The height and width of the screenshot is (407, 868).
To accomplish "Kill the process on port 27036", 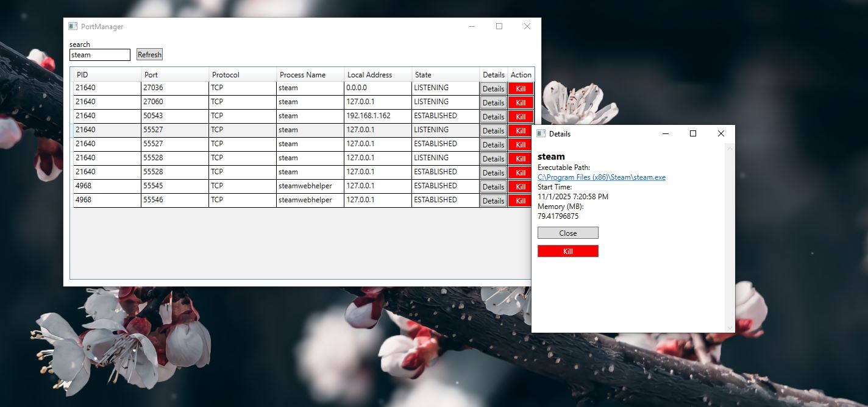I will (x=521, y=88).
